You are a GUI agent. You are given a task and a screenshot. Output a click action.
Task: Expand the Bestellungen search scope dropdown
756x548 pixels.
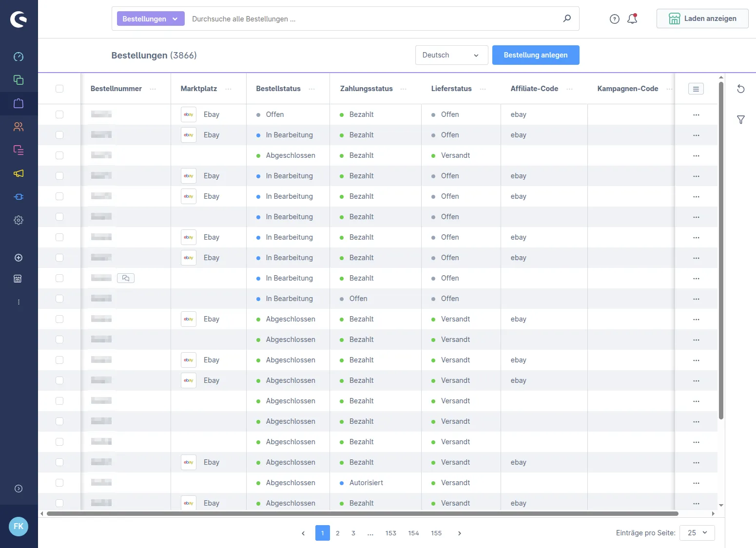coord(151,19)
